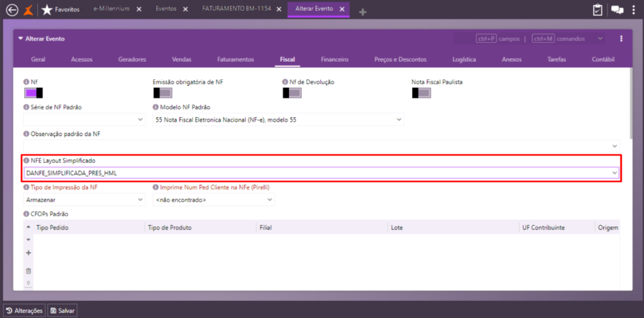This screenshot has height=318, width=644.
Task: Select the Fiscal tab
Action: click(x=288, y=59)
